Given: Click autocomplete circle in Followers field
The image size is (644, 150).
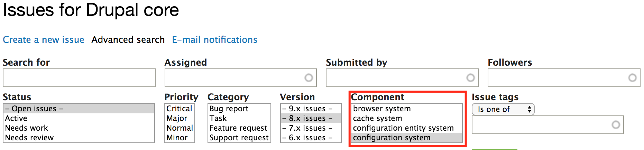Looking at the screenshot, I should tap(632, 78).
